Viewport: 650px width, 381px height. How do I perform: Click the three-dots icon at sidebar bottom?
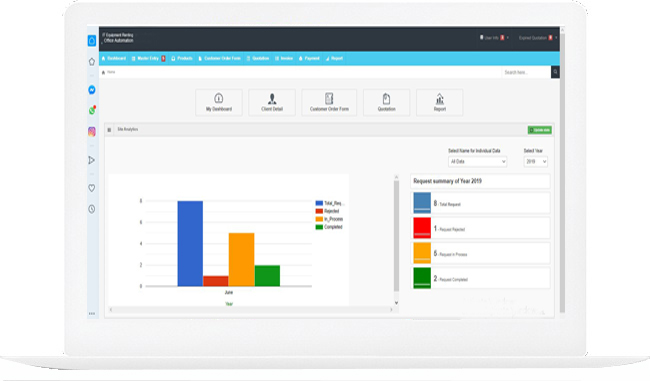point(92,313)
